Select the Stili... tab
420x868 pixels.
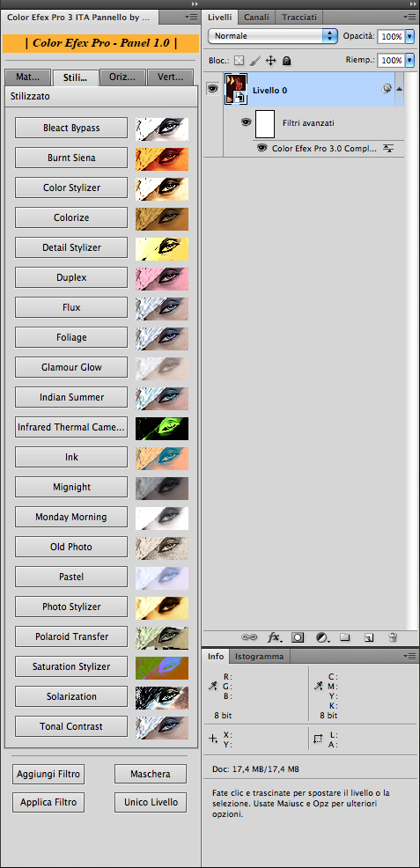pos(75,77)
